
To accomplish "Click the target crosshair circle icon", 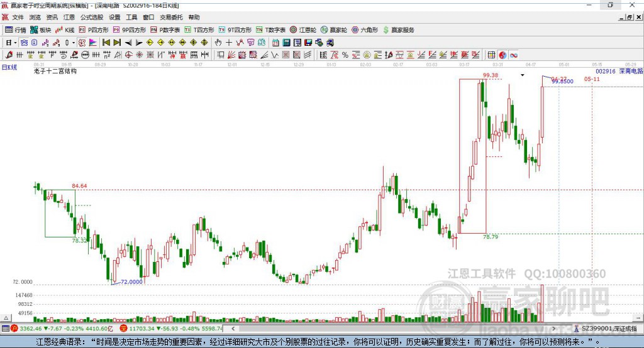I will pyautogui.click(x=128, y=55).
